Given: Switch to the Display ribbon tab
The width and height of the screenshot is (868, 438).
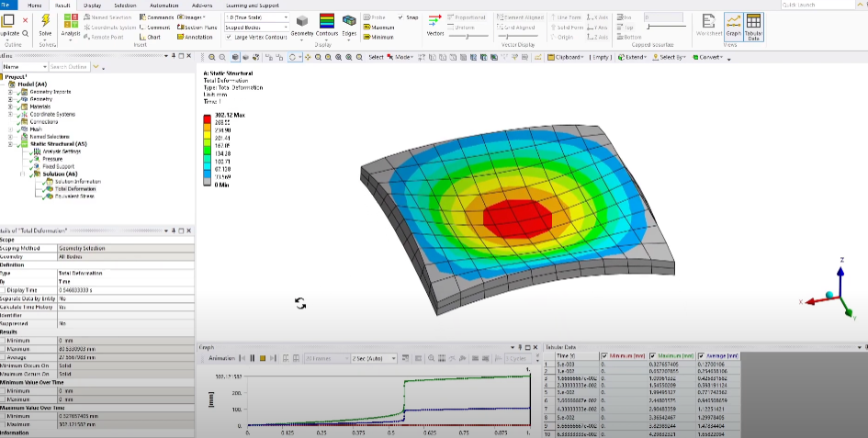Looking at the screenshot, I should [x=92, y=5].
